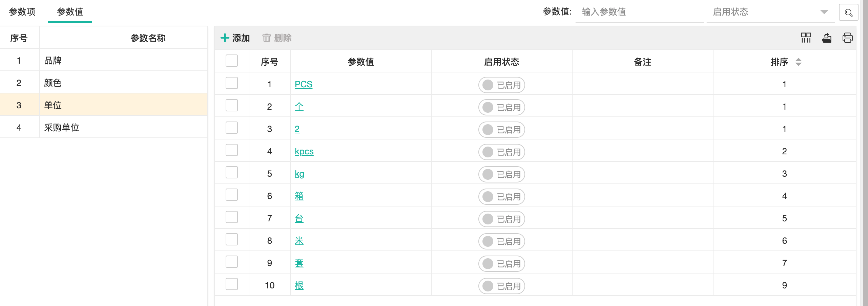This screenshot has height=306, width=868.
Task: Sort by the 排序 column arrows
Action: (798, 62)
